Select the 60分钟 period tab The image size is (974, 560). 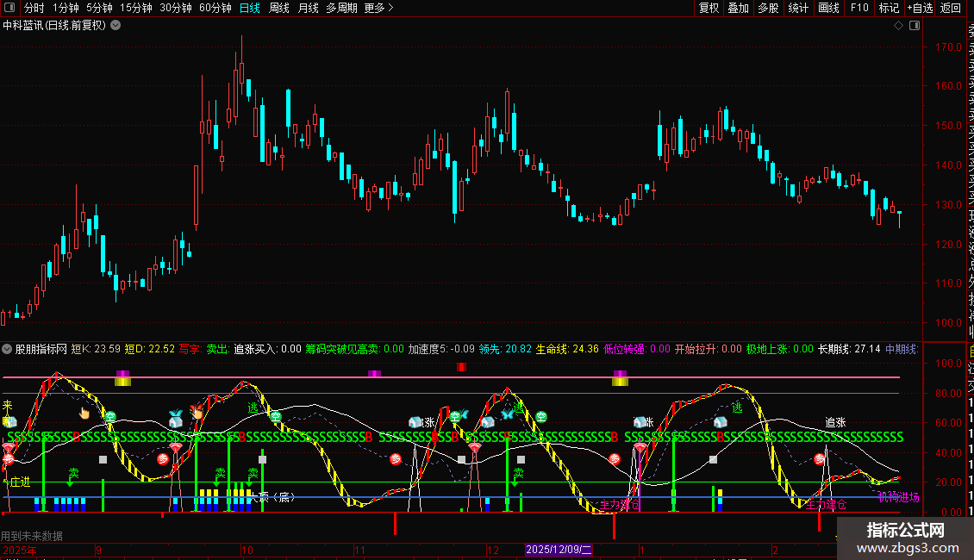pos(215,8)
